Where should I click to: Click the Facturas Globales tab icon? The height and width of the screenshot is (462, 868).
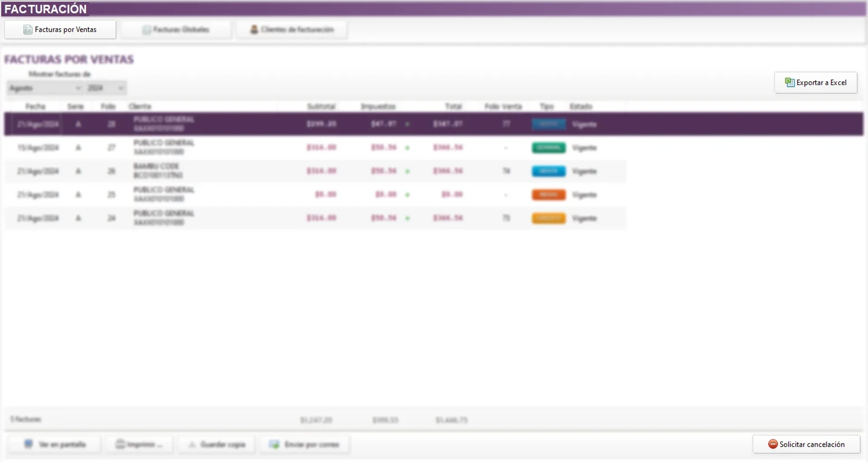(x=146, y=30)
